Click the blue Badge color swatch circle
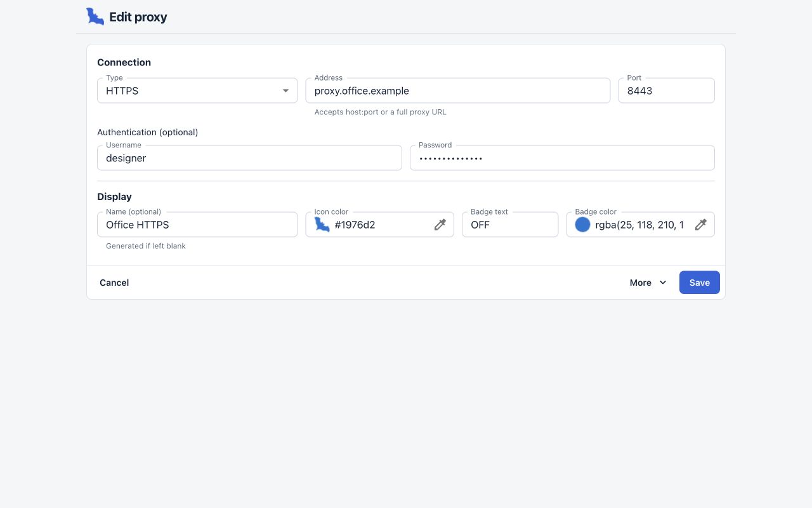Screen dimensions: 812x508 582,225
